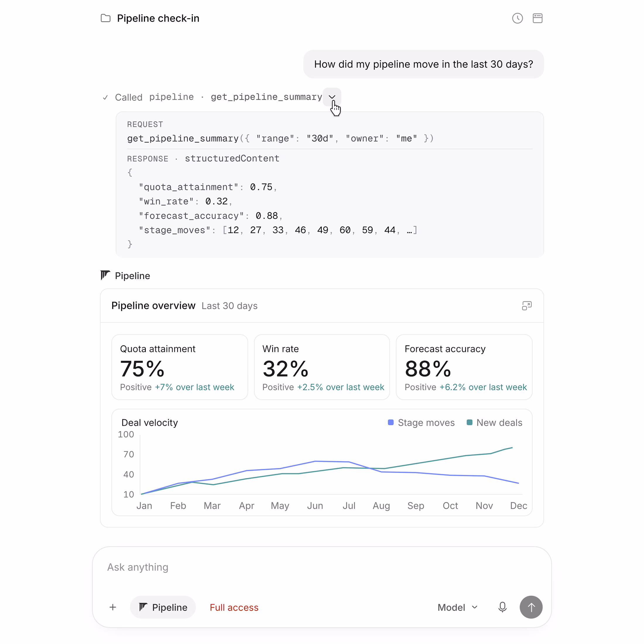
Task: Click the folder icon beside Pipeline check-in
Action: [106, 18]
